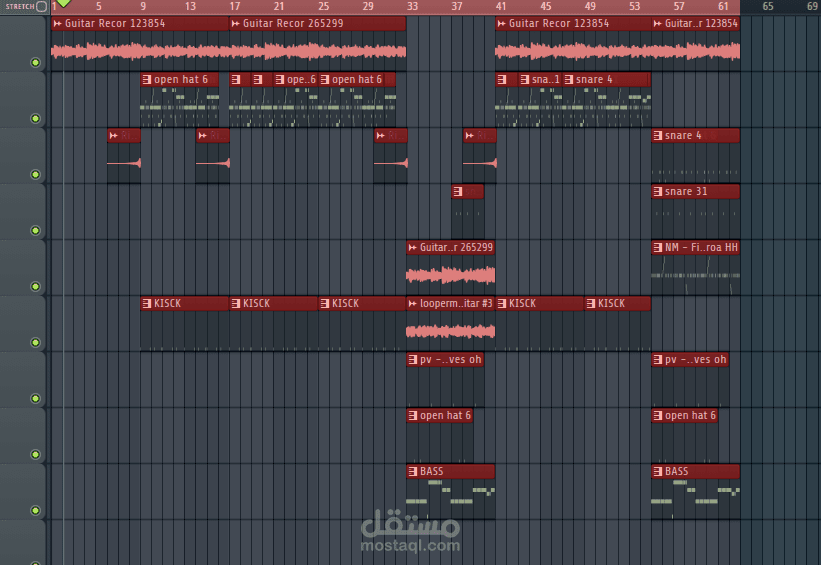Mute the track containing NM - Fi..roa HH
This screenshot has height=565, width=821.
(x=35, y=286)
